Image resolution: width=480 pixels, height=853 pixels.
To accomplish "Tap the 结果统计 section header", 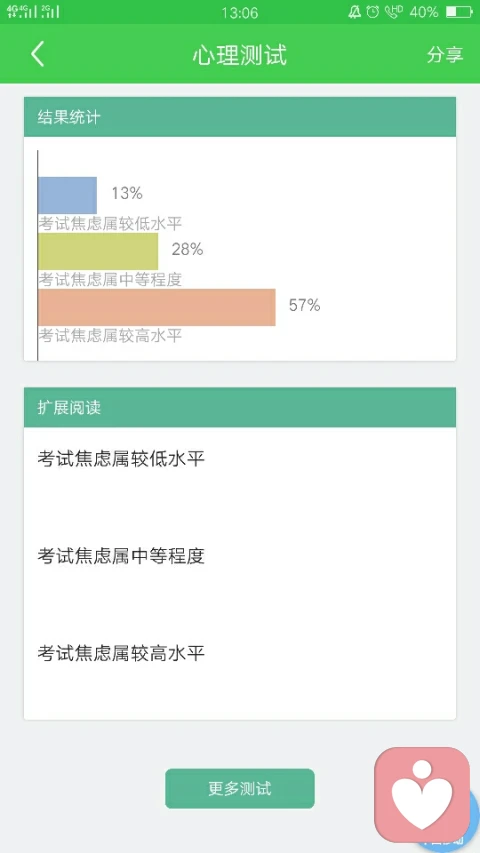I will tap(240, 117).
